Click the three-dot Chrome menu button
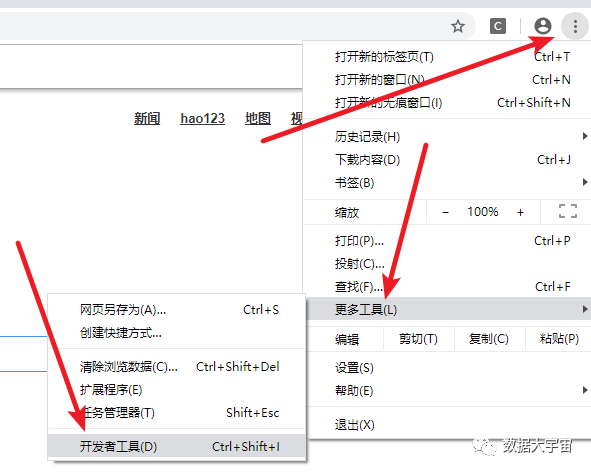591x472 pixels. click(x=575, y=26)
